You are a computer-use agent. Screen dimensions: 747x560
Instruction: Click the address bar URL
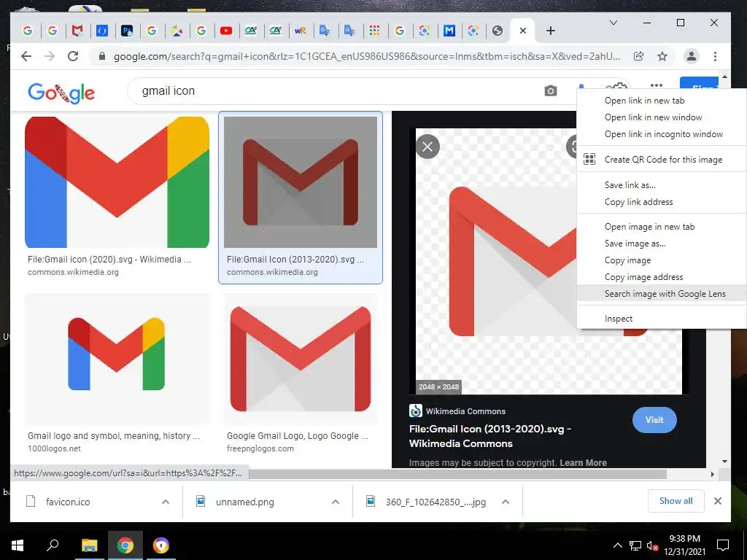point(367,56)
